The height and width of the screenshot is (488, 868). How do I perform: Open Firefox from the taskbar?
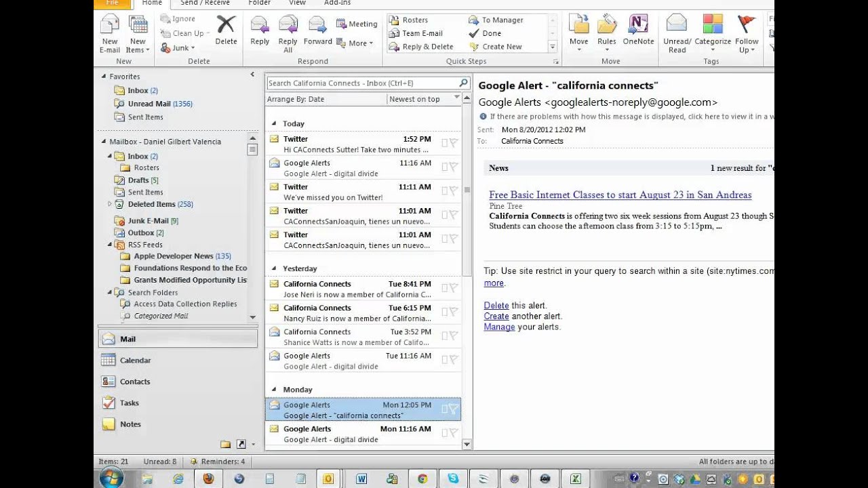tap(208, 479)
